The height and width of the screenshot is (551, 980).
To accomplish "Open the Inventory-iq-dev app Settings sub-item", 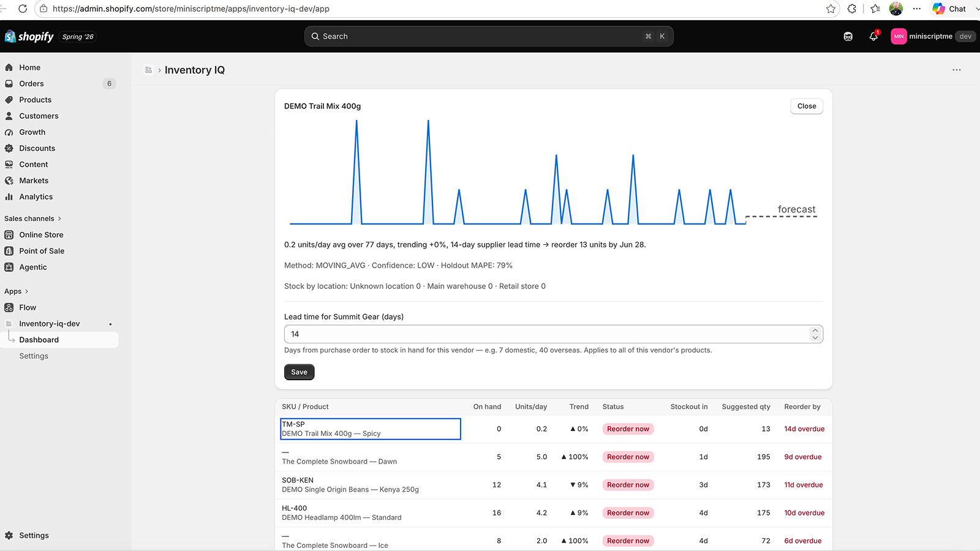I will coord(34,356).
